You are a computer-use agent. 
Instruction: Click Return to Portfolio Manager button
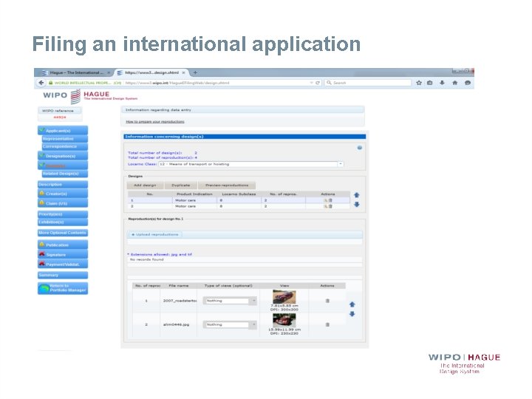(63, 288)
